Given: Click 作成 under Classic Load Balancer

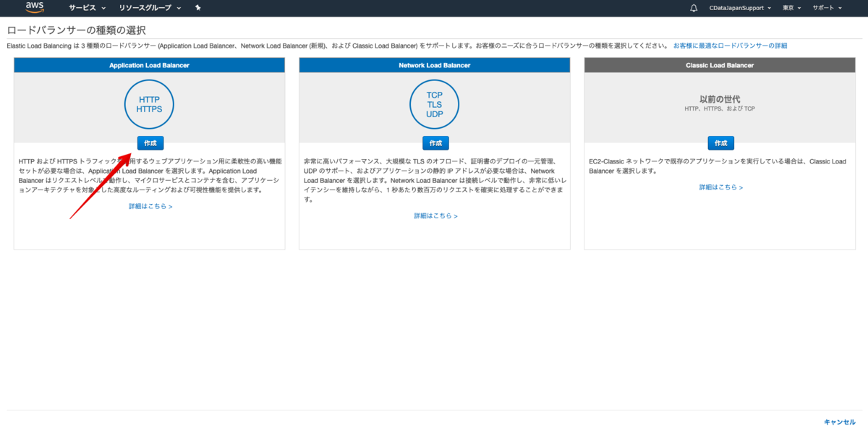Looking at the screenshot, I should pyautogui.click(x=720, y=143).
